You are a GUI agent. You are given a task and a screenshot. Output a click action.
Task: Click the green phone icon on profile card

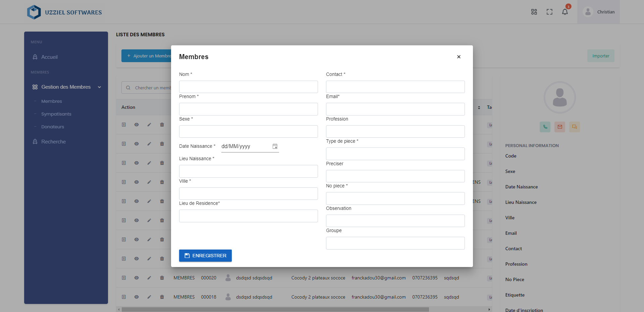click(545, 127)
